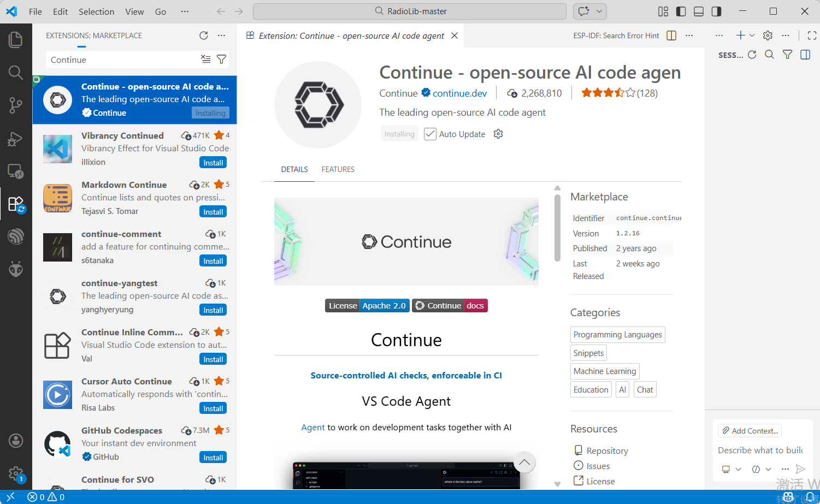Image resolution: width=820 pixels, height=504 pixels.
Task: Toggle Primary Side Bar visibility
Action: (x=681, y=11)
